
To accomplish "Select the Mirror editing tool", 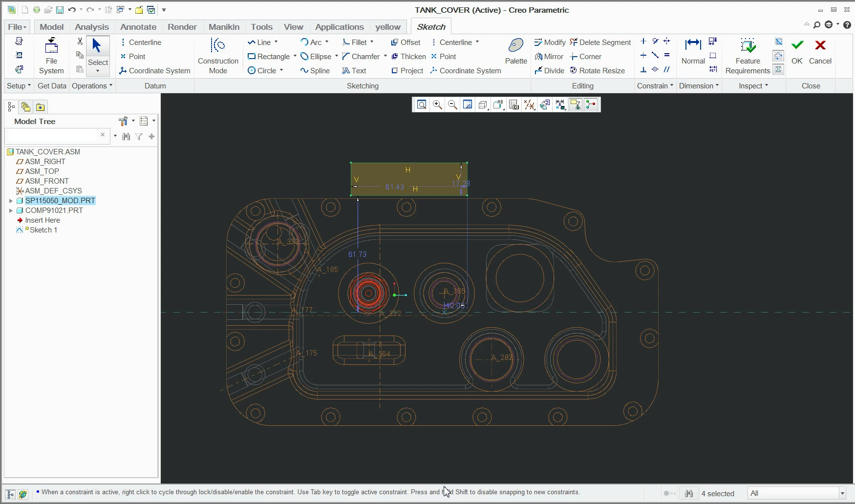I will [549, 57].
